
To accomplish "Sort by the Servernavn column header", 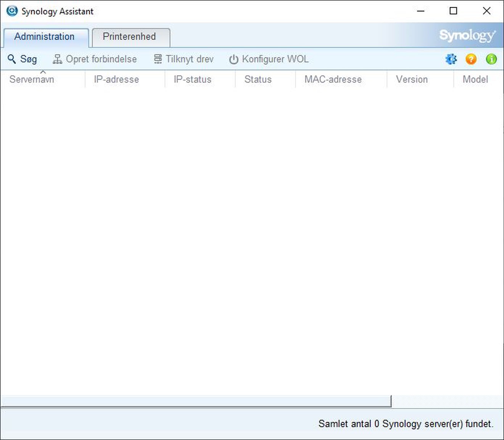I will tap(43, 79).
